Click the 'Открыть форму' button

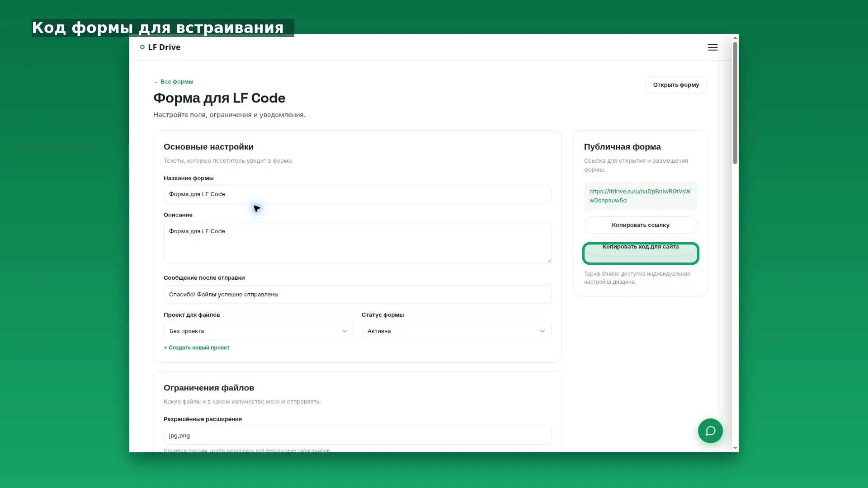pyautogui.click(x=676, y=84)
